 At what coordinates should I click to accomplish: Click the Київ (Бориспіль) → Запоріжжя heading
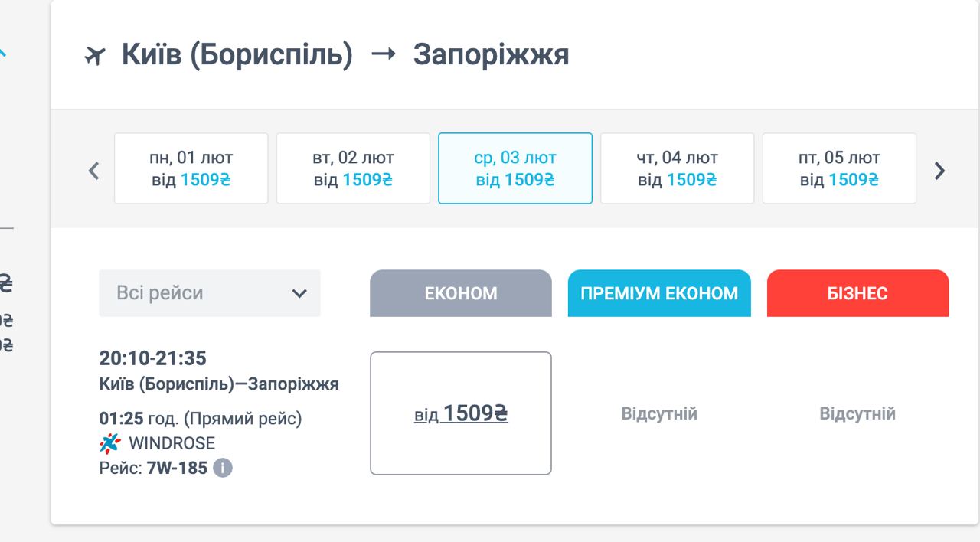345,55
